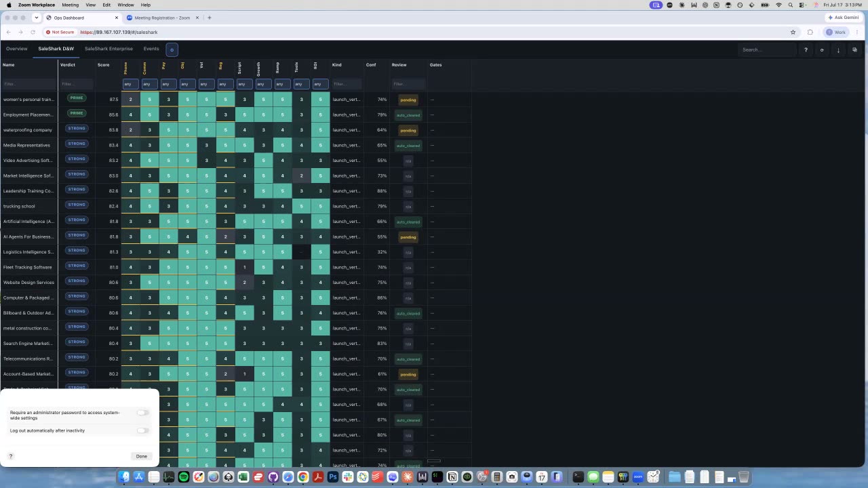The height and width of the screenshot is (488, 868).
Task: Click the refresh icon in dashboard toolbar
Action: click(822, 49)
